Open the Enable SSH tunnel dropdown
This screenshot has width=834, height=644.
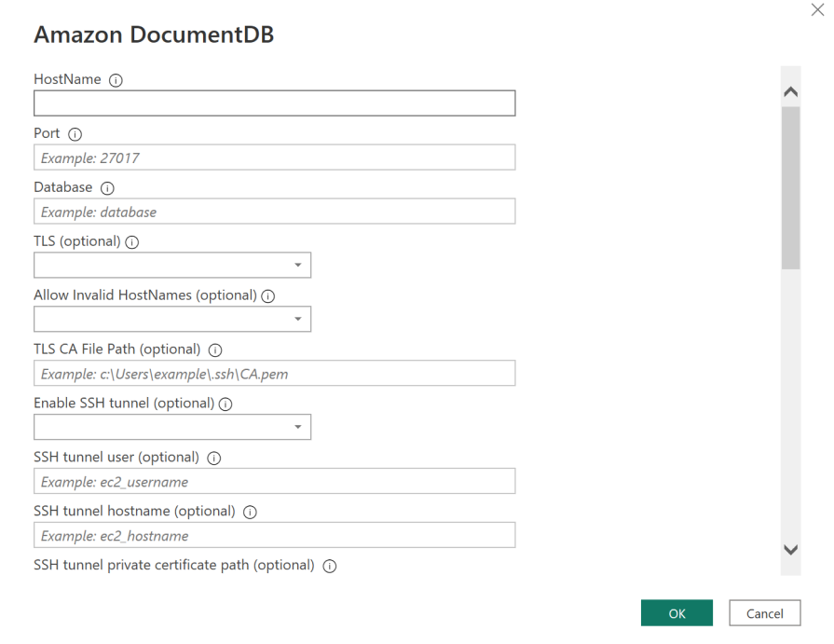point(300,427)
